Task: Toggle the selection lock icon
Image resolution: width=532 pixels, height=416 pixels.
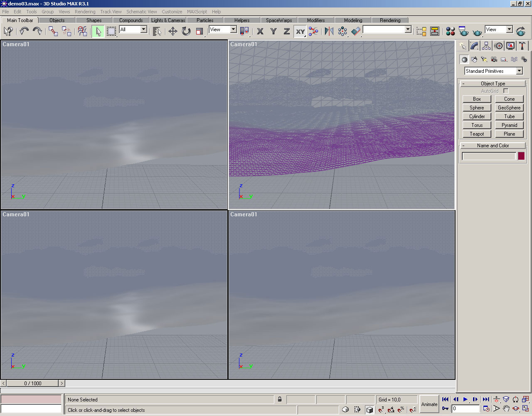Action: point(280,399)
